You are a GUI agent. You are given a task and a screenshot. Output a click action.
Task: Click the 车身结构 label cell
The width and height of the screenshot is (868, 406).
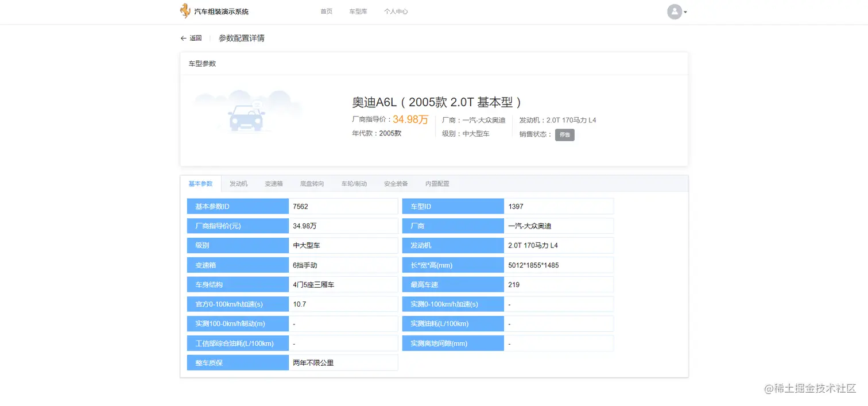(x=238, y=285)
